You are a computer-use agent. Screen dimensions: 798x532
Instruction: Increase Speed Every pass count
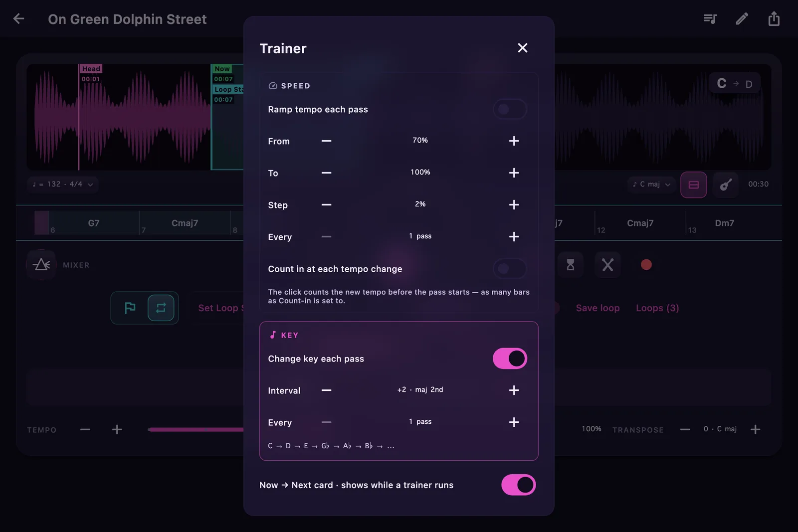point(514,237)
